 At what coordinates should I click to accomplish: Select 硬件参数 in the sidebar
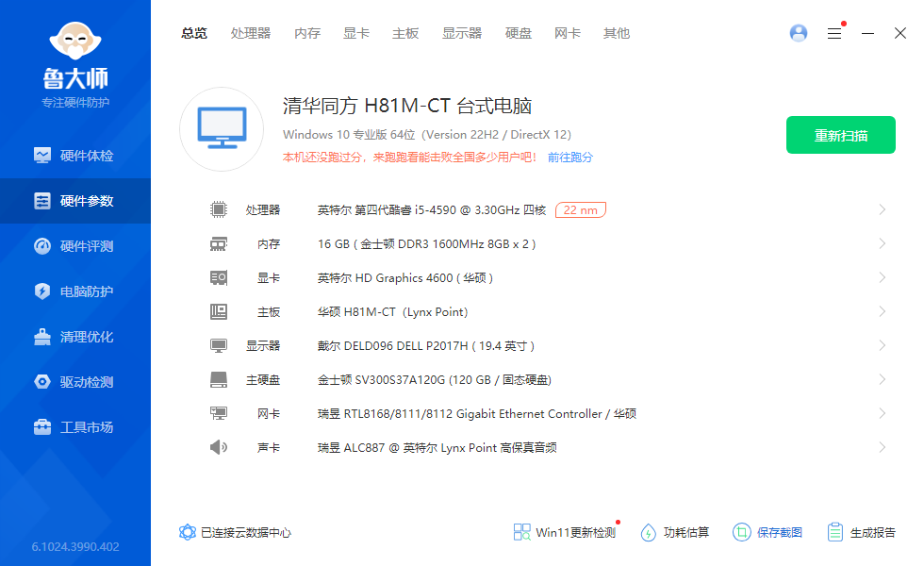(74, 201)
